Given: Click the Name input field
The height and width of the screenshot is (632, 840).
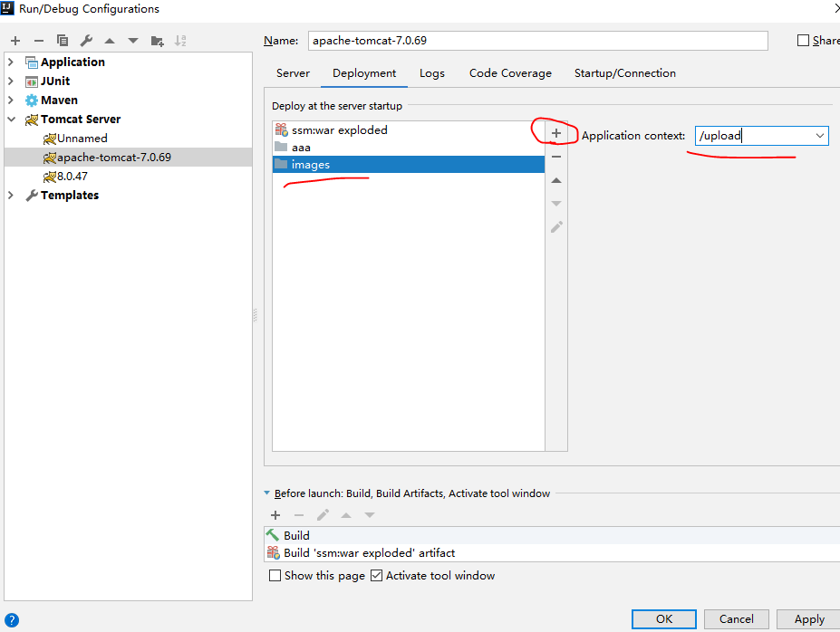Looking at the screenshot, I should (538, 41).
